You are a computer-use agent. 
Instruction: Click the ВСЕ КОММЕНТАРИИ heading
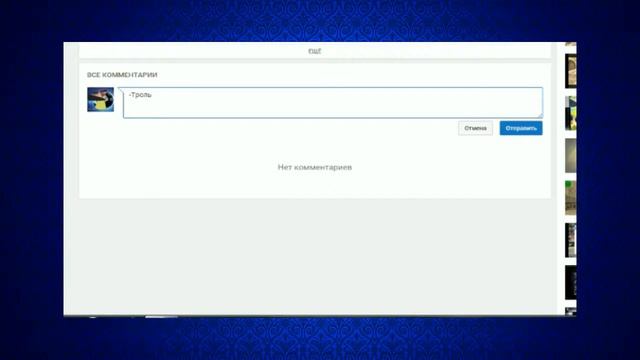(x=122, y=75)
